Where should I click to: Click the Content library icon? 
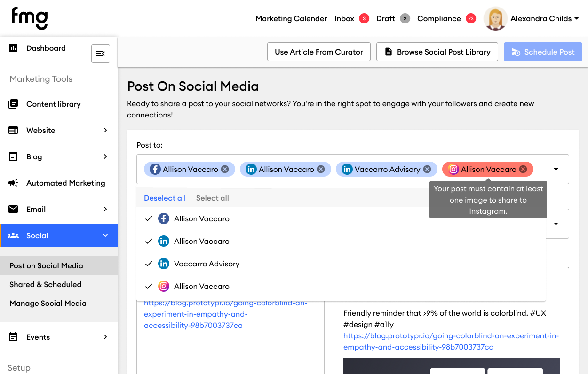(13, 104)
